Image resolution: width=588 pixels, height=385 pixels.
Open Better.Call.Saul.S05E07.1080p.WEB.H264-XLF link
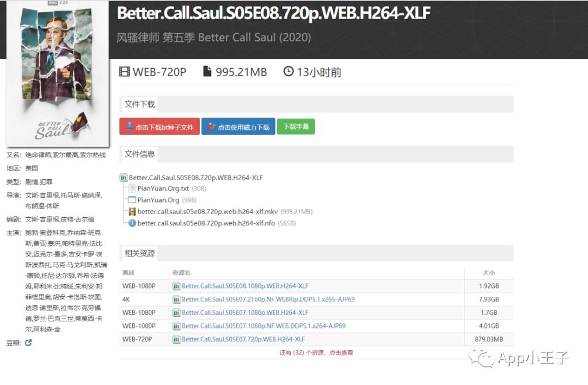coord(245,313)
